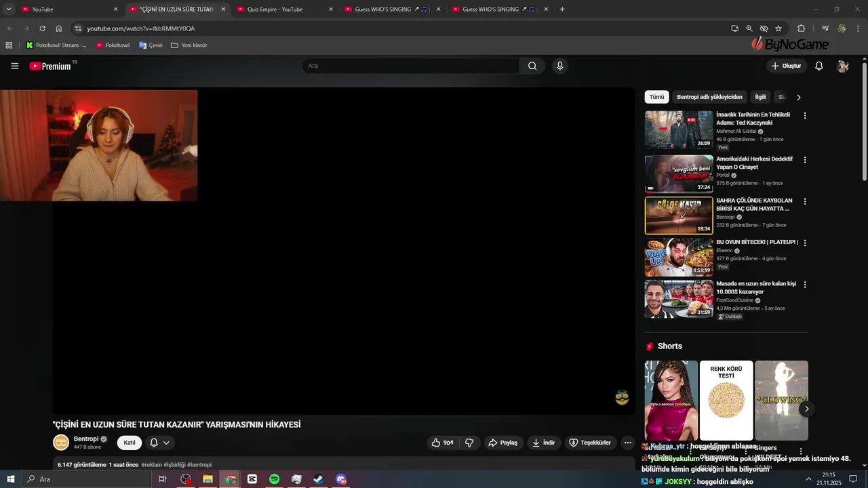868x488 pixels.
Task: View site information icon in address bar
Action: (78, 28)
